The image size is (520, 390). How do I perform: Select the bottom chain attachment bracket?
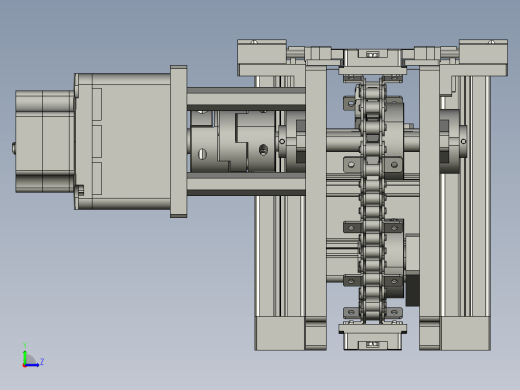[373, 337]
